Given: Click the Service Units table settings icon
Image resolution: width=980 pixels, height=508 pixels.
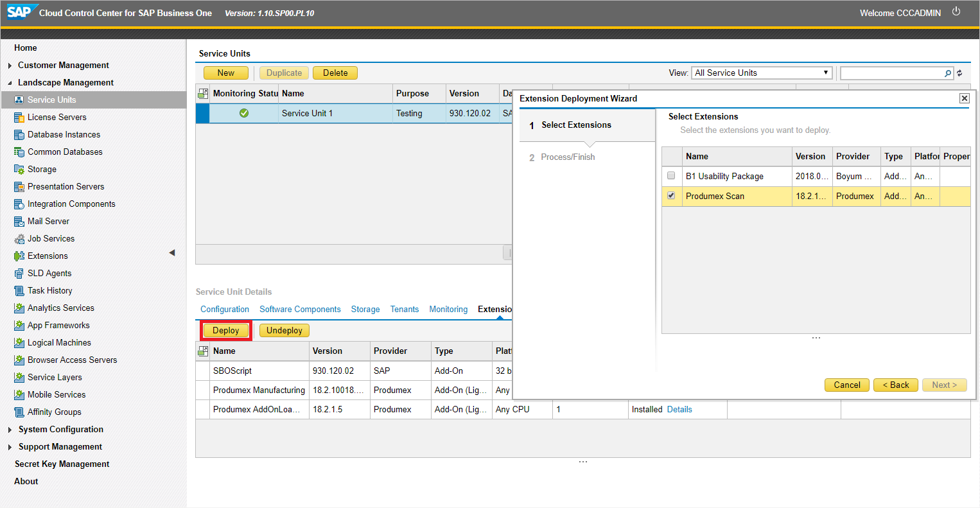Looking at the screenshot, I should pos(203,94).
